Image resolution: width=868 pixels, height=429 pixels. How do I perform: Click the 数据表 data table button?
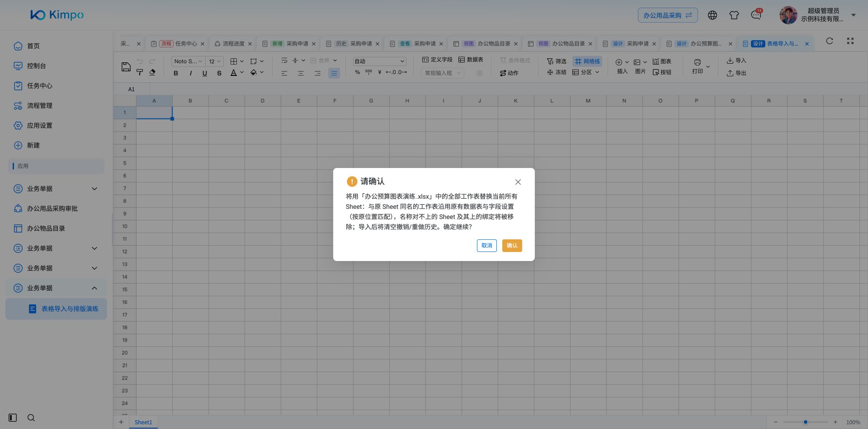pyautogui.click(x=471, y=60)
